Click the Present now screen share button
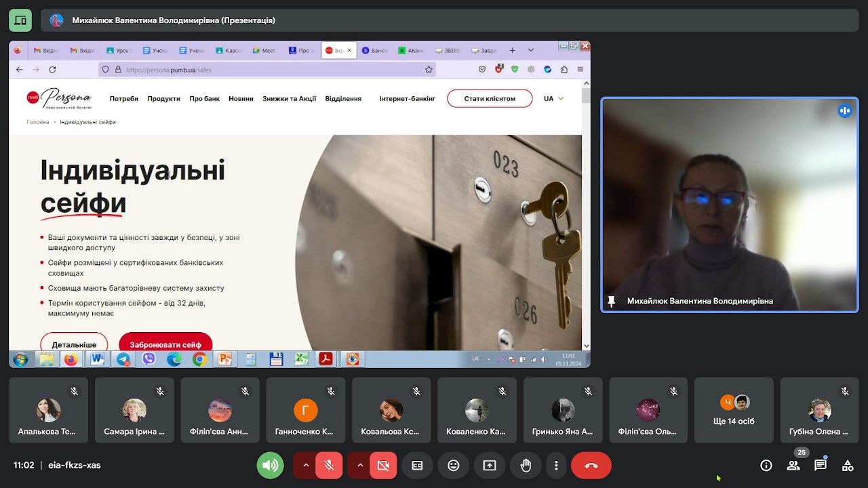This screenshot has height=488, width=868. click(x=490, y=466)
